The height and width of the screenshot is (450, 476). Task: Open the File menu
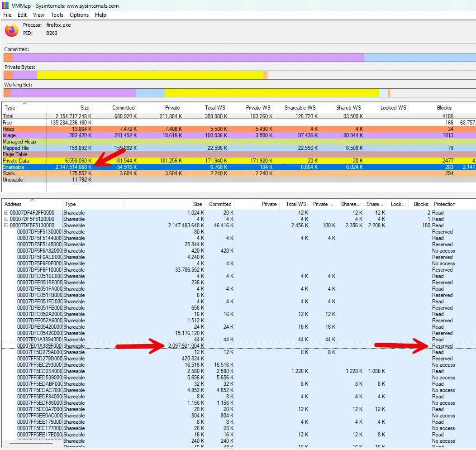7,15
